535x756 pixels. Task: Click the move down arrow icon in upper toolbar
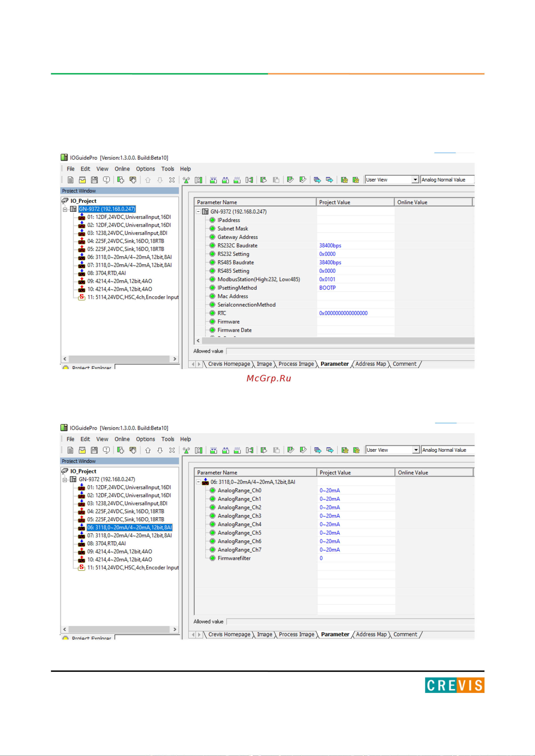[x=160, y=180]
